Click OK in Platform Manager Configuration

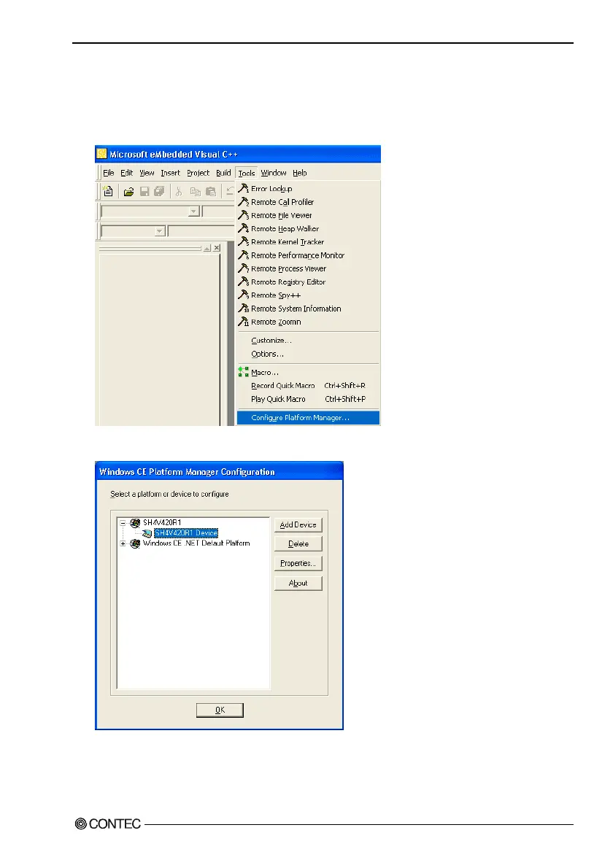[220, 710]
